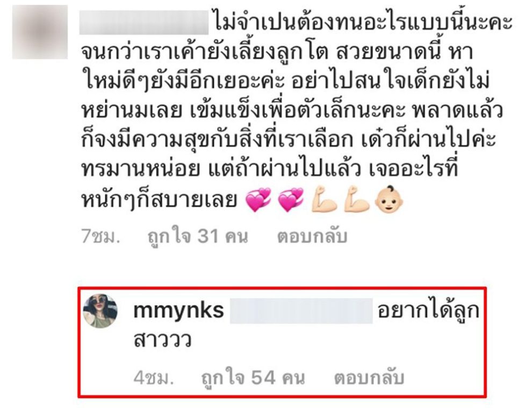The height and width of the screenshot is (408, 532).
Task: Click the baby face emoji
Action: click(389, 199)
